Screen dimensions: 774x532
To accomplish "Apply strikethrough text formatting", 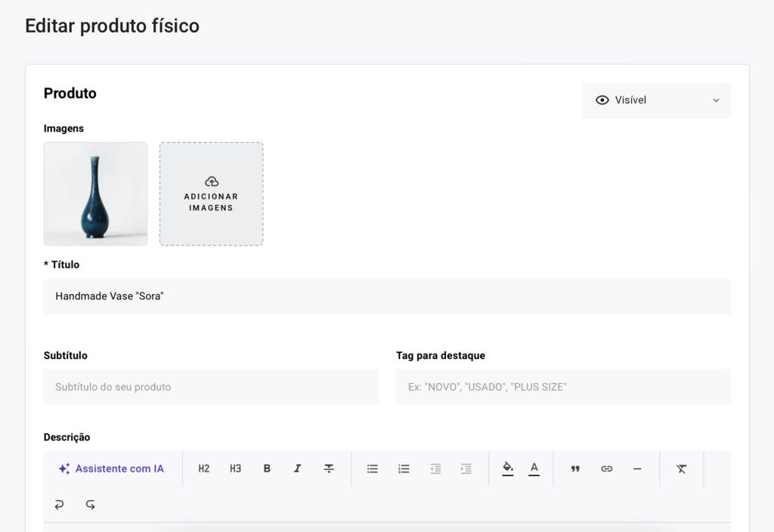I will (329, 469).
